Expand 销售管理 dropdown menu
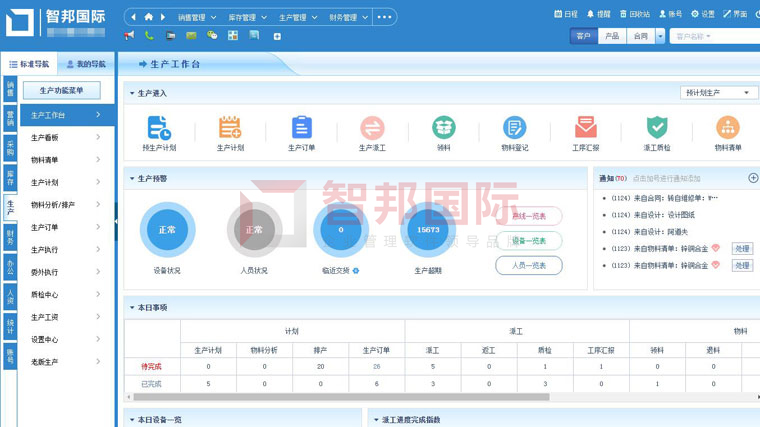Image resolution: width=760 pixels, height=427 pixels. point(197,17)
